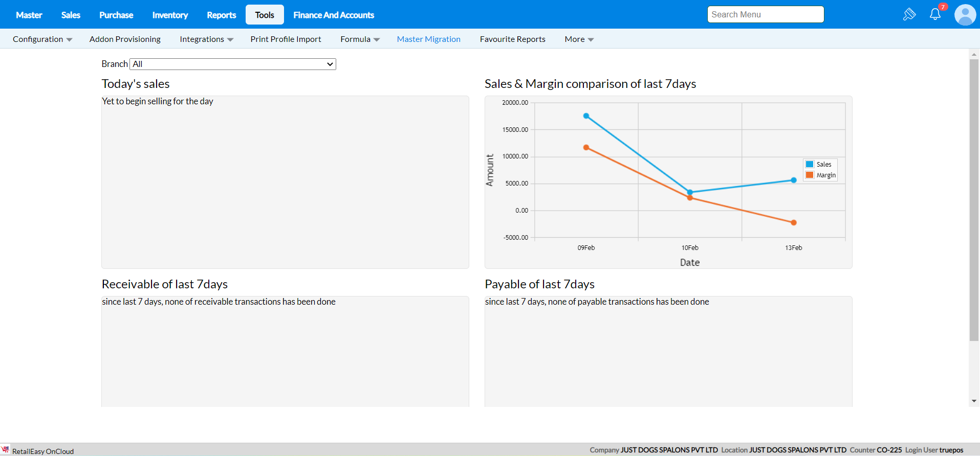Go to Favourite Reports

[x=512, y=39]
